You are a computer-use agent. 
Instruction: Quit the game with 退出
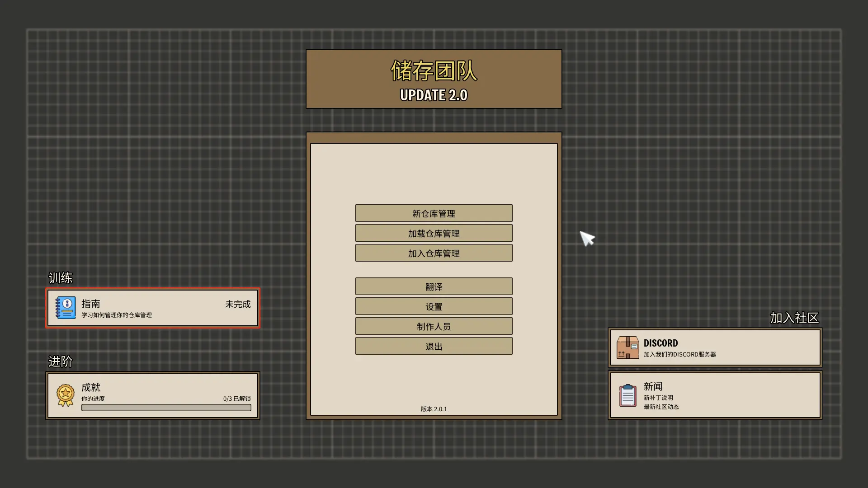point(434,346)
